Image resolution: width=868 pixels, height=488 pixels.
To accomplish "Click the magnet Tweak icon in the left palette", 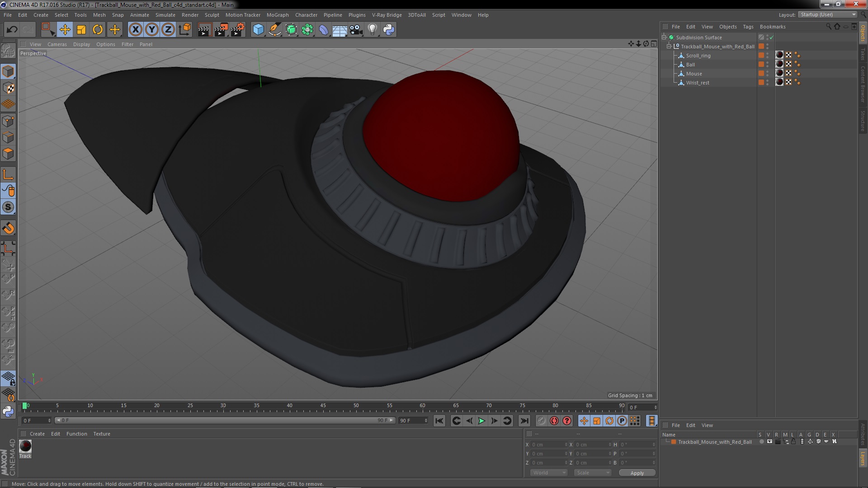I will 8,228.
